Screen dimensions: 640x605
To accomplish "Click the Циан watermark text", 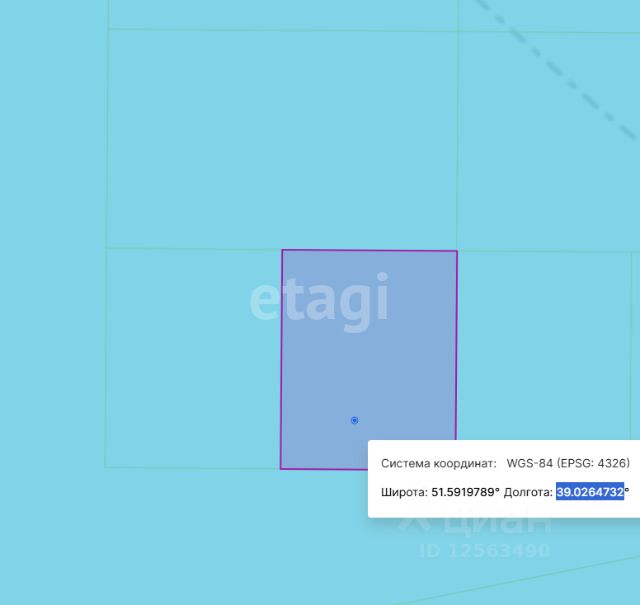I will click(x=496, y=525).
